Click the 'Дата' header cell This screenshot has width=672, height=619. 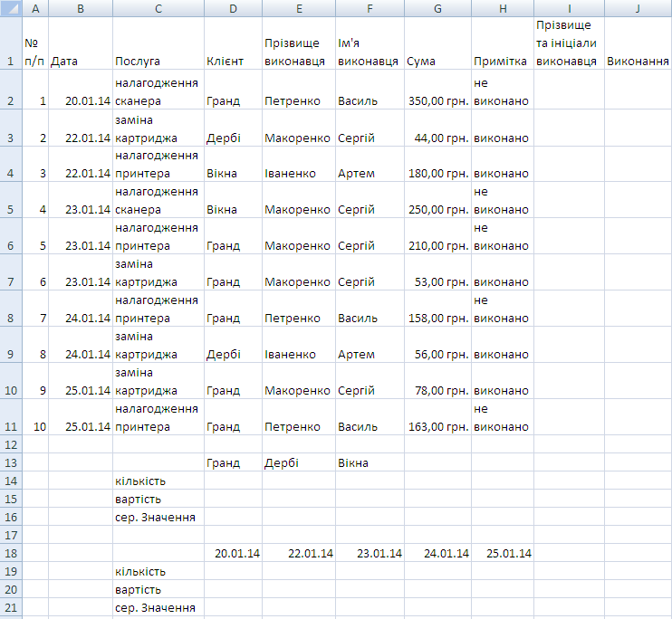click(x=81, y=43)
